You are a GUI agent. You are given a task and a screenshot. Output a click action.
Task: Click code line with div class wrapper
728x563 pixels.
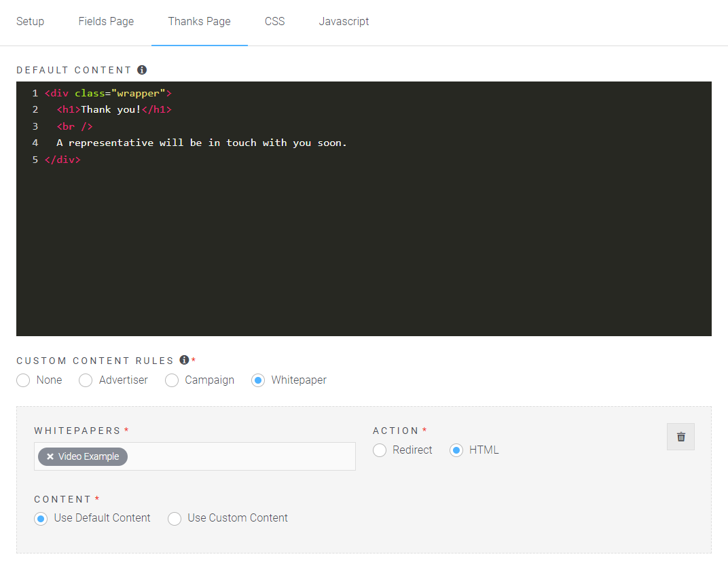[108, 93]
